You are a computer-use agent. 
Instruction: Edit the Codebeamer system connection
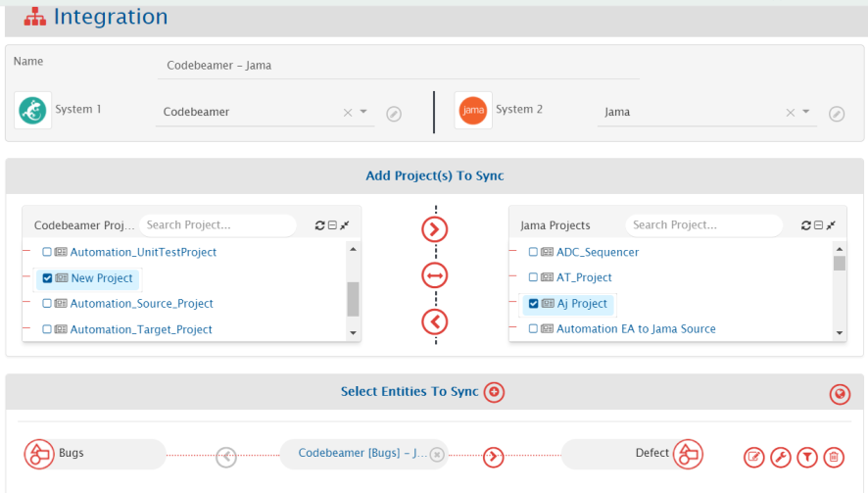click(x=393, y=114)
